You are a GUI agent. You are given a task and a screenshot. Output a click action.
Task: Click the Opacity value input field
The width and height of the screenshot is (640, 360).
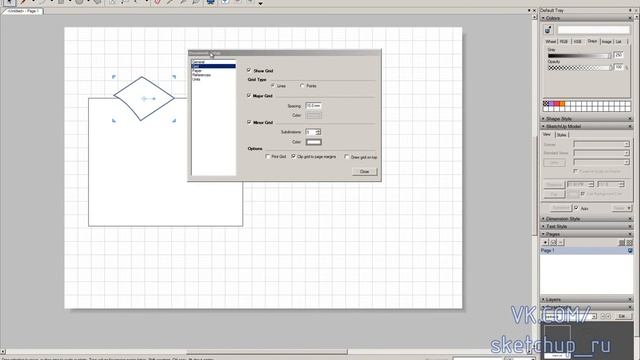click(618, 67)
